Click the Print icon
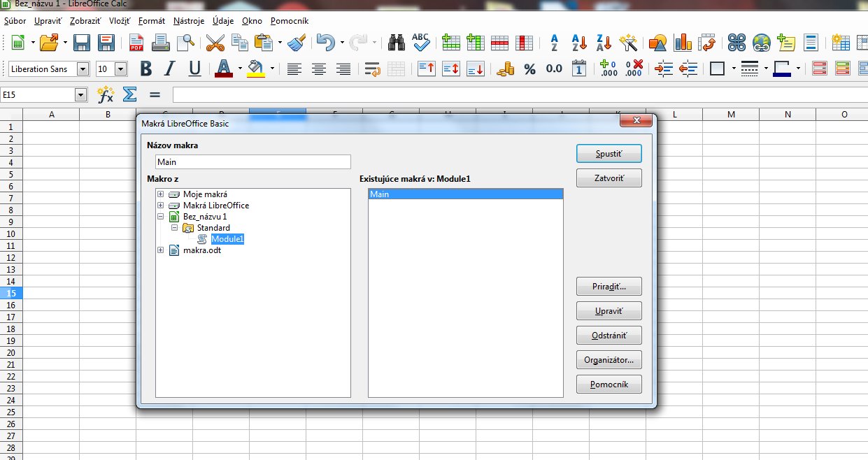This screenshot has width=868, height=460. point(161,43)
